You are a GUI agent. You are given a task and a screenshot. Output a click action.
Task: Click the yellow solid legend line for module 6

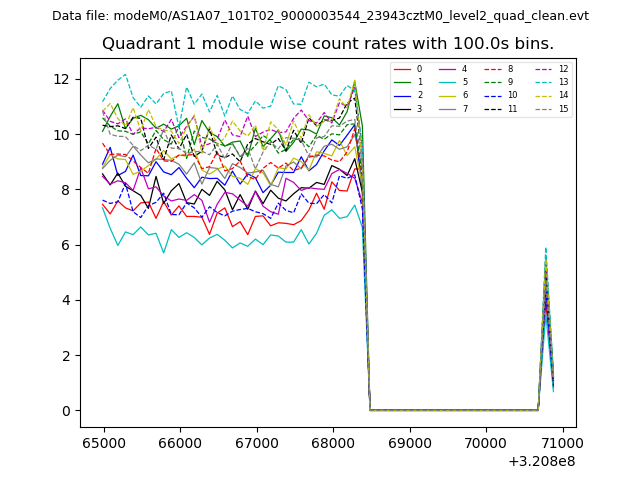pyautogui.click(x=449, y=95)
